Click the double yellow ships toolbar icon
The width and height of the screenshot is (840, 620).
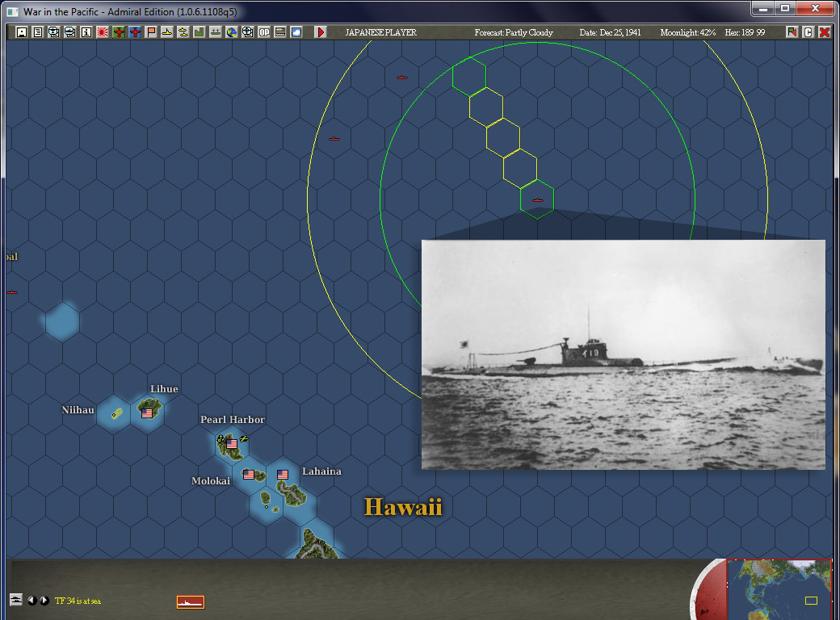click(x=183, y=32)
